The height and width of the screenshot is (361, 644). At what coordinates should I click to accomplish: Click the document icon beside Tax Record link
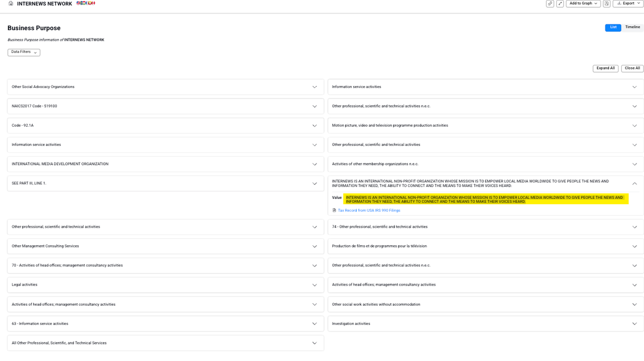coord(334,211)
